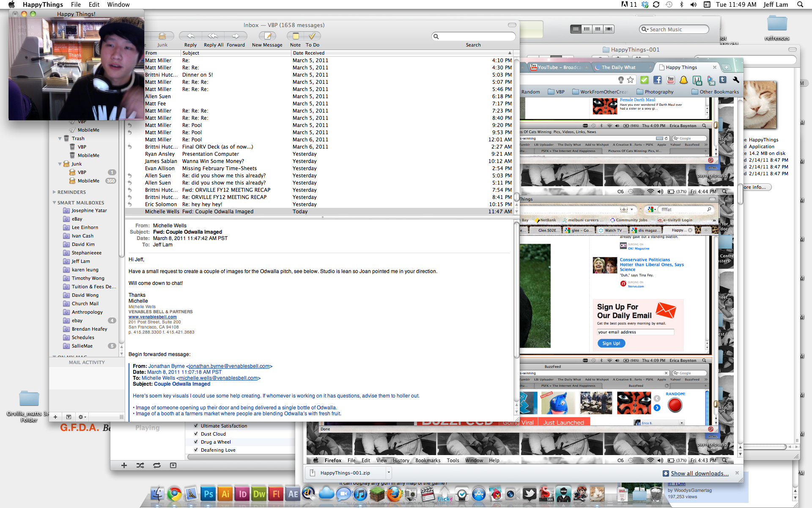
Task: Collapse the Junk mailbox group
Action: [60, 164]
